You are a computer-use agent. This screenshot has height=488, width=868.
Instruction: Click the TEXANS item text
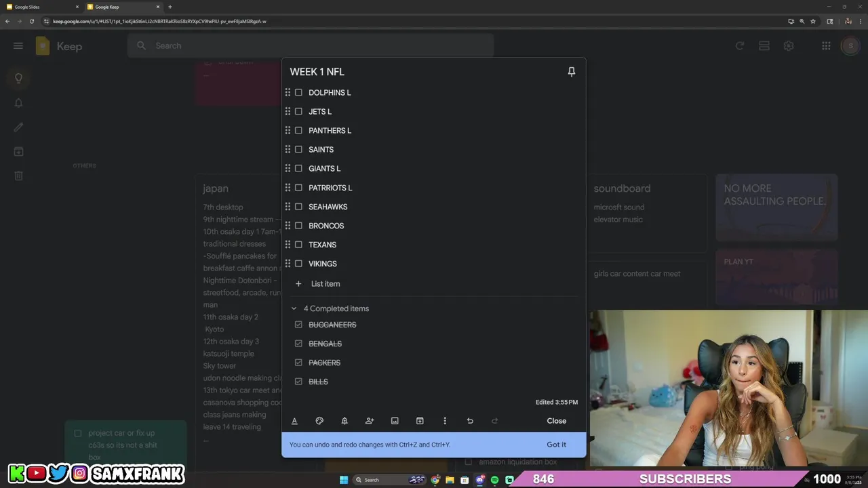[322, 245]
